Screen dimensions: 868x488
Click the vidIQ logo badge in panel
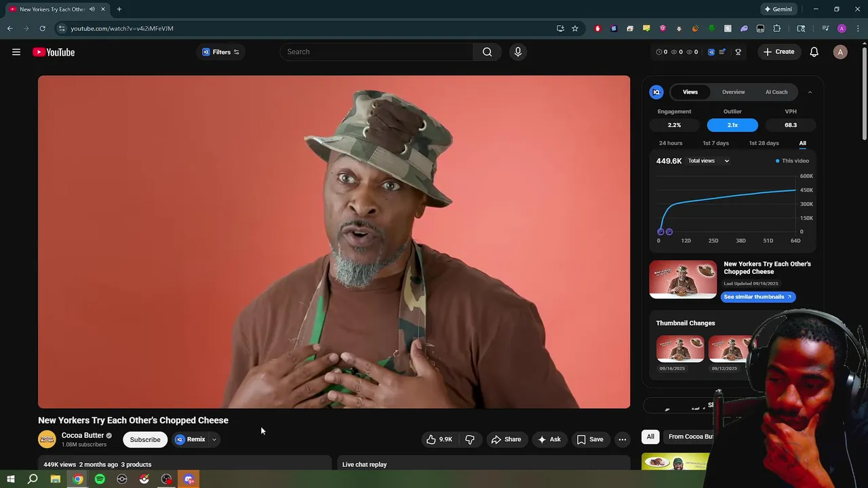[656, 92]
